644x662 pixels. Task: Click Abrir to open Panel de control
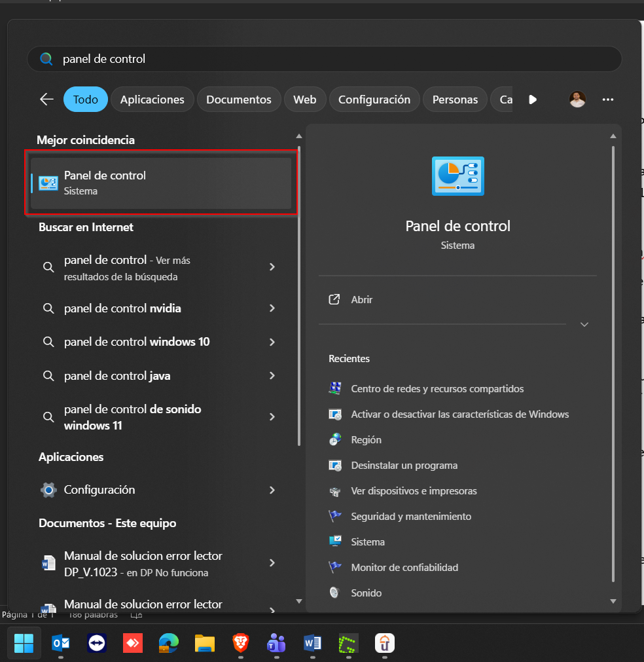362,300
